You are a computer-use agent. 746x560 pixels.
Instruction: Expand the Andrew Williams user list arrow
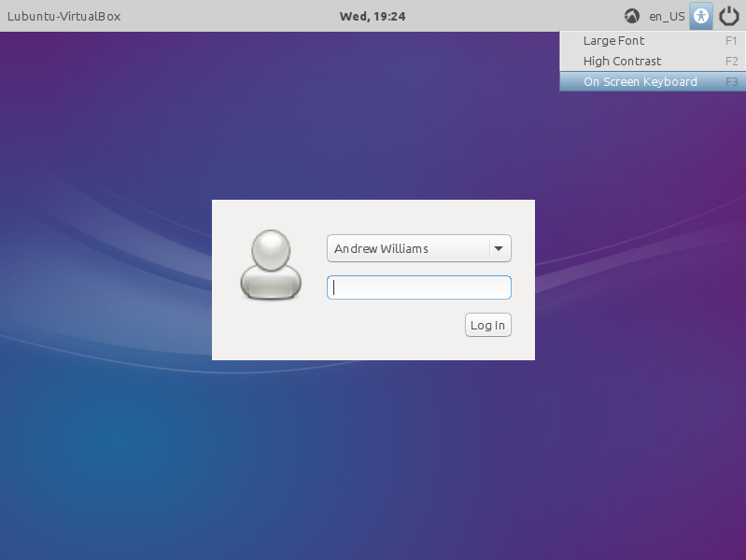pos(499,249)
